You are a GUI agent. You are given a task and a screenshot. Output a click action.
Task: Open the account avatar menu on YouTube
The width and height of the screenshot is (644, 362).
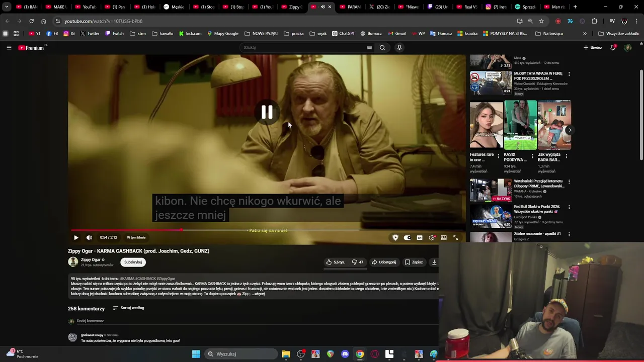[627, 48]
